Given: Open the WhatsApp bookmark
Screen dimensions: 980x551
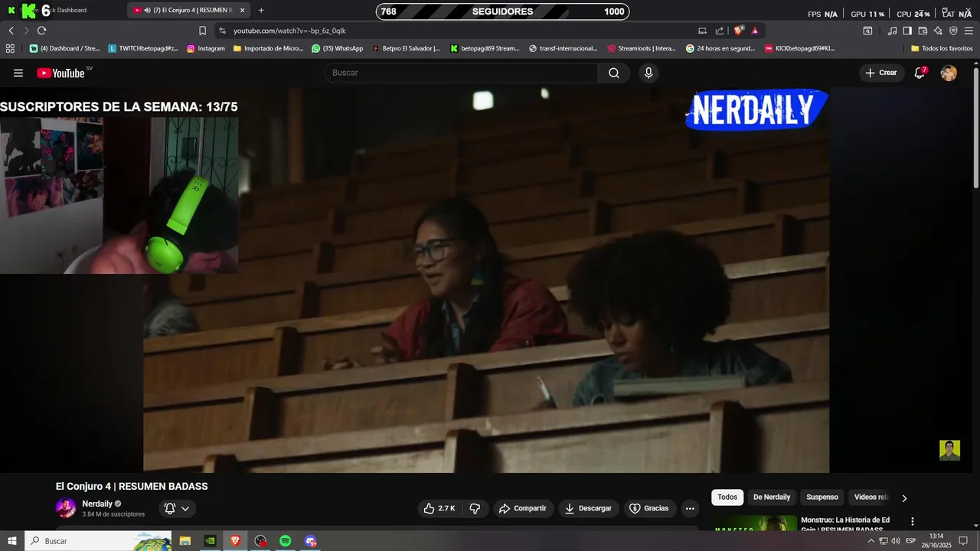Looking at the screenshot, I should 338,48.
